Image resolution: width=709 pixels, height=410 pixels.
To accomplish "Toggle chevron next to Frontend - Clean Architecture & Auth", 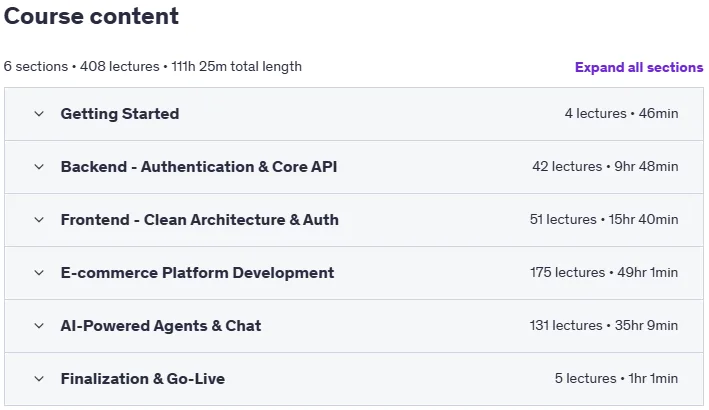I will point(39,220).
